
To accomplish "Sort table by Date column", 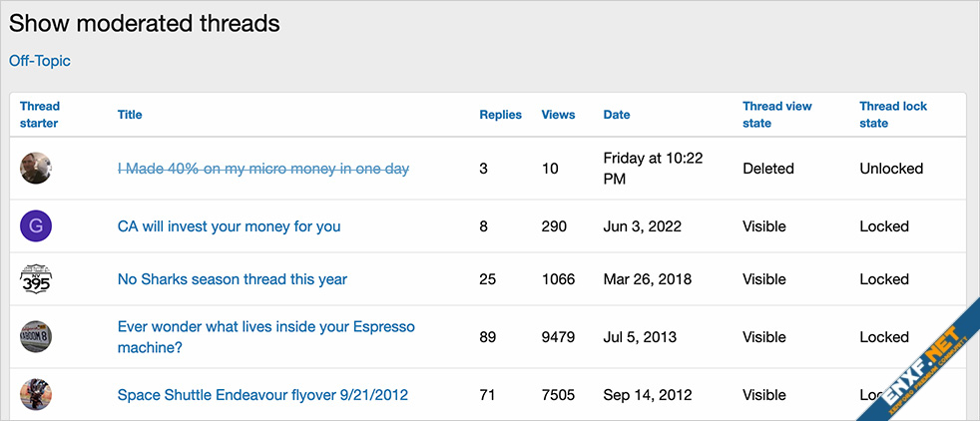I will (x=617, y=115).
